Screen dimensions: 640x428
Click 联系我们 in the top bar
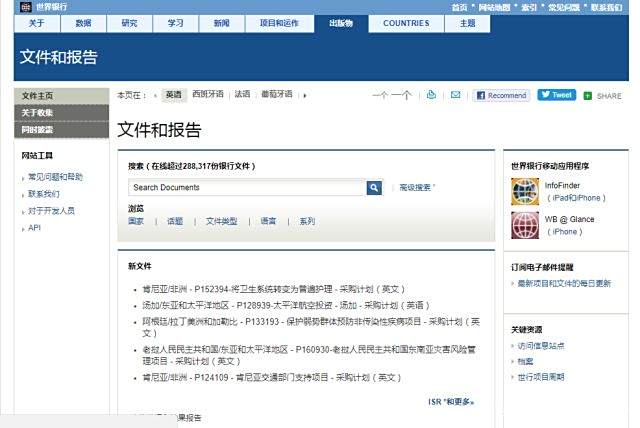pos(607,7)
